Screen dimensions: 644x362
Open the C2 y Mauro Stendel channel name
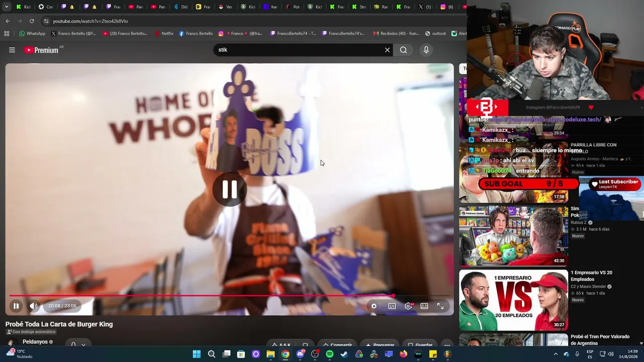click(588, 287)
